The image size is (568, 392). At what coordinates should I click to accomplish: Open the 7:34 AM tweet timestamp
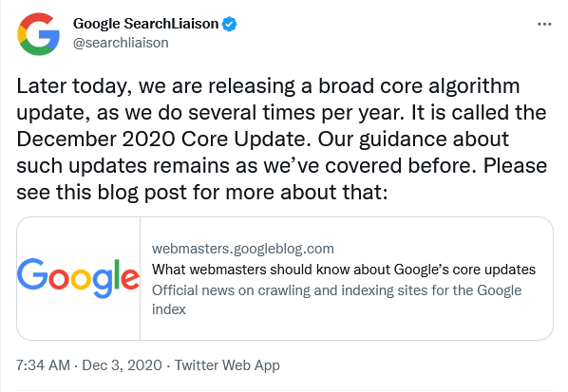coord(43,364)
